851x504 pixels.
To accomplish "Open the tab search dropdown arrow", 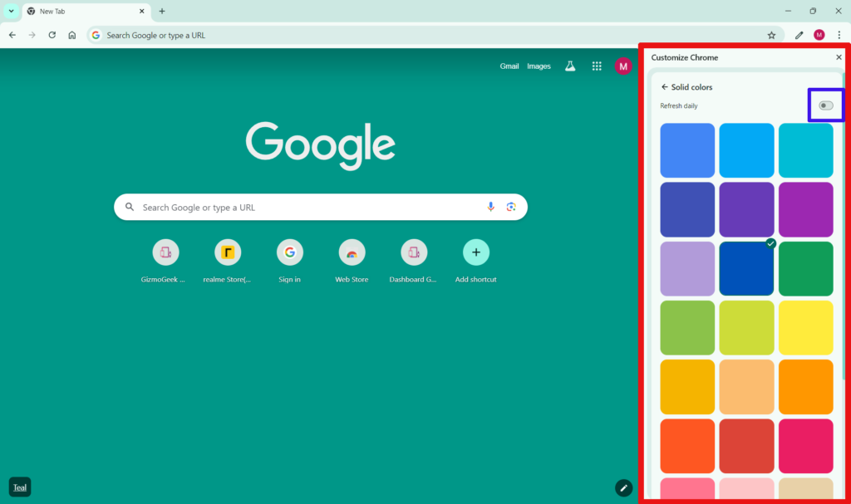I will click(x=11, y=11).
